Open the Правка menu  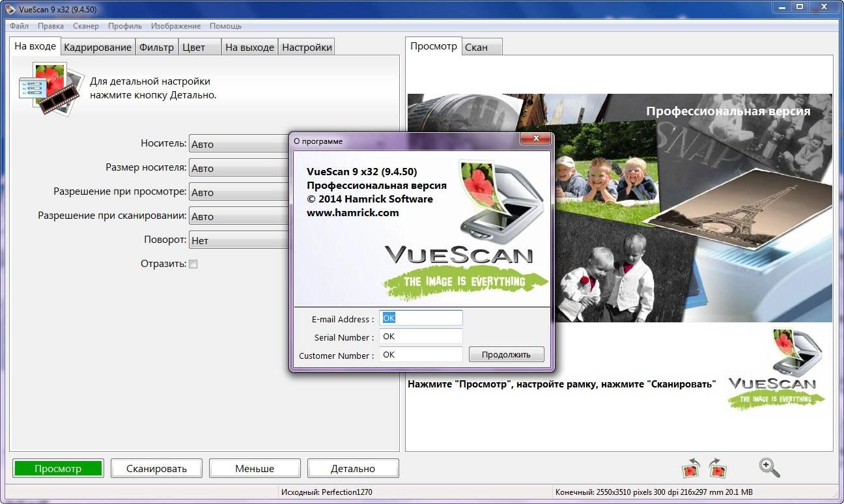51,26
